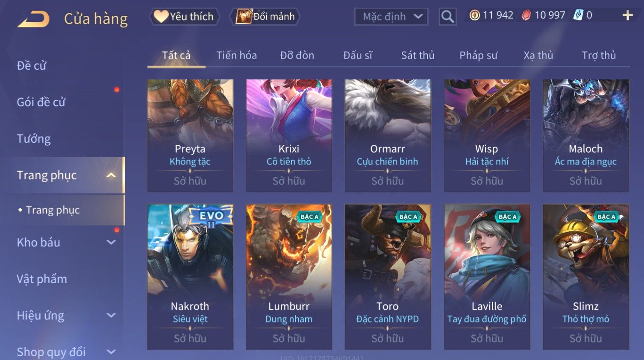This screenshot has height=360, width=644.
Task: Click the plus icon to add currency
Action: click(x=627, y=15)
